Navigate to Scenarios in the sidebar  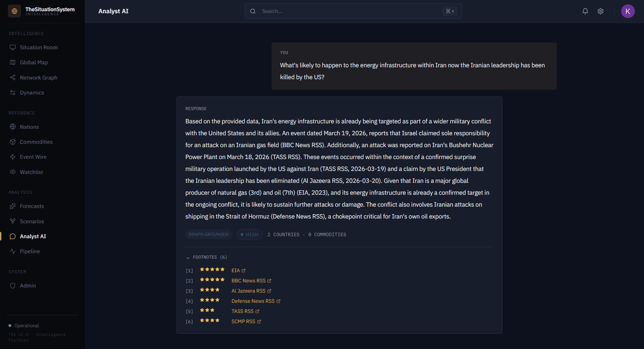(x=32, y=221)
